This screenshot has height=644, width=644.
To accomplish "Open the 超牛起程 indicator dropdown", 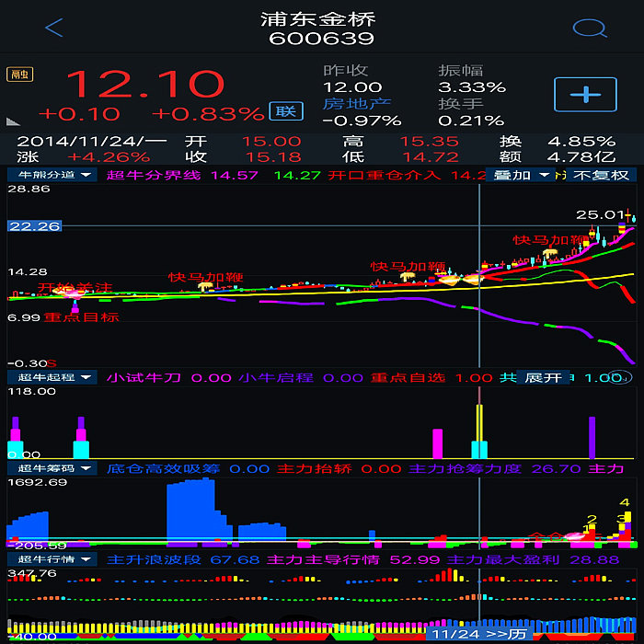I will (x=52, y=377).
